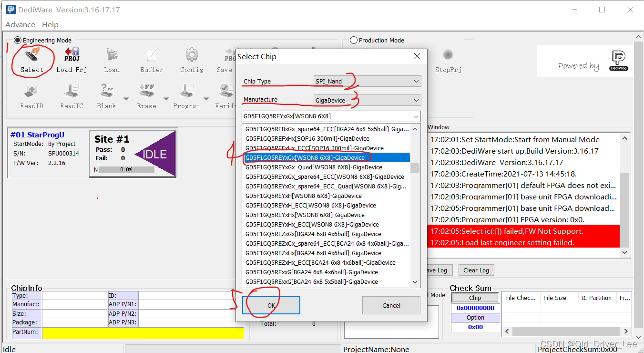Image resolution: width=644 pixels, height=353 pixels.
Task: Click the ReadIC toolbar icon
Action: [72, 95]
